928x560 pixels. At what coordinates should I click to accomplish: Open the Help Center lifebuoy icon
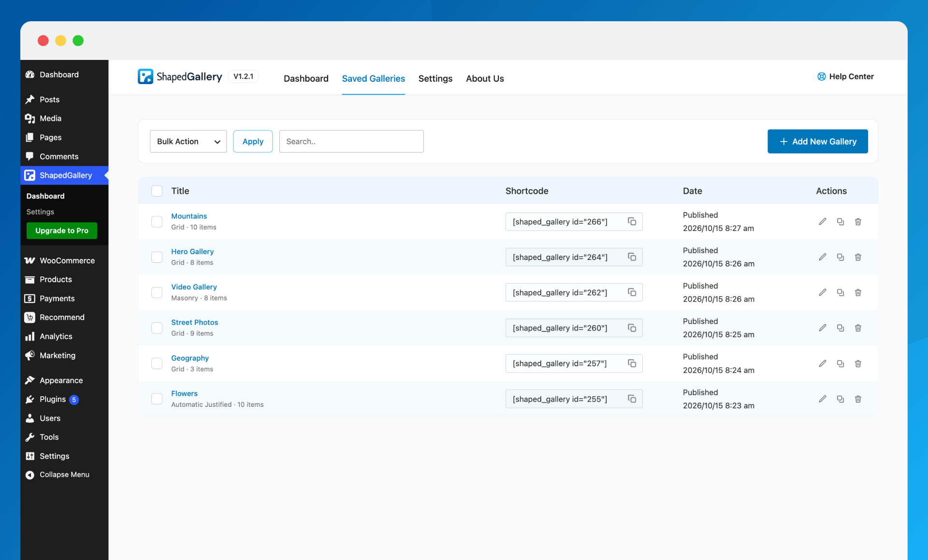tap(821, 76)
